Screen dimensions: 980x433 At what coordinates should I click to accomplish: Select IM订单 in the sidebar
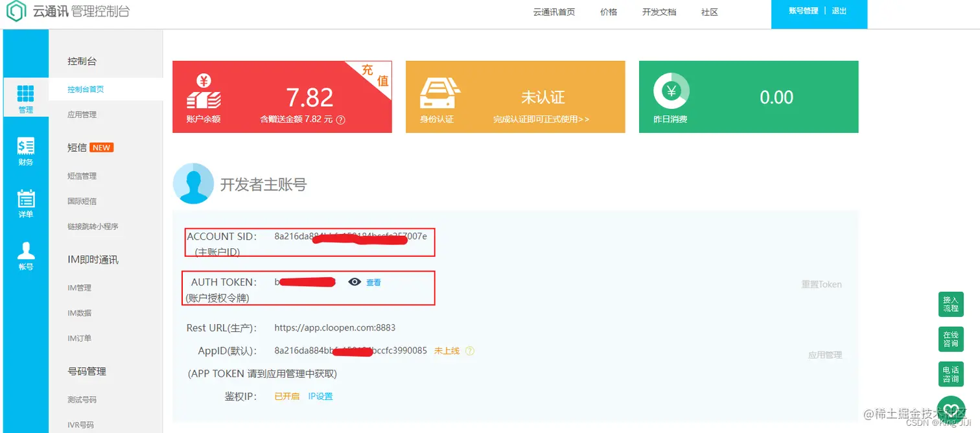click(80, 338)
